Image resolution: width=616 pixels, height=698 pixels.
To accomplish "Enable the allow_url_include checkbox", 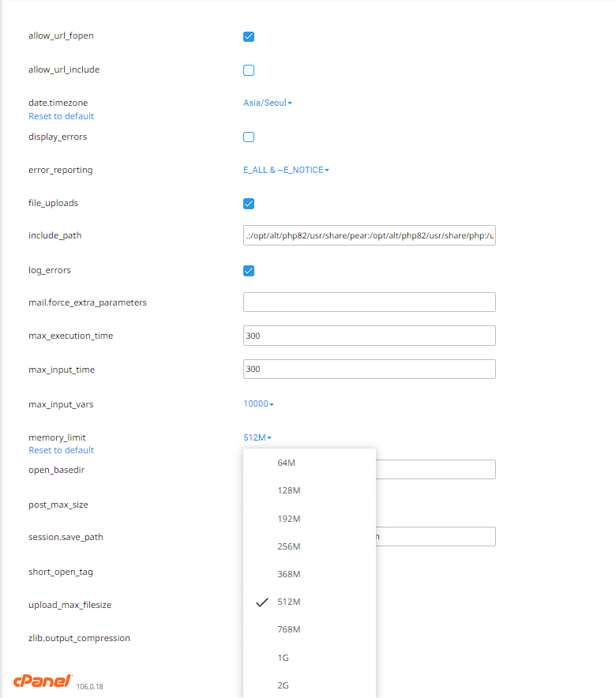I will [249, 70].
